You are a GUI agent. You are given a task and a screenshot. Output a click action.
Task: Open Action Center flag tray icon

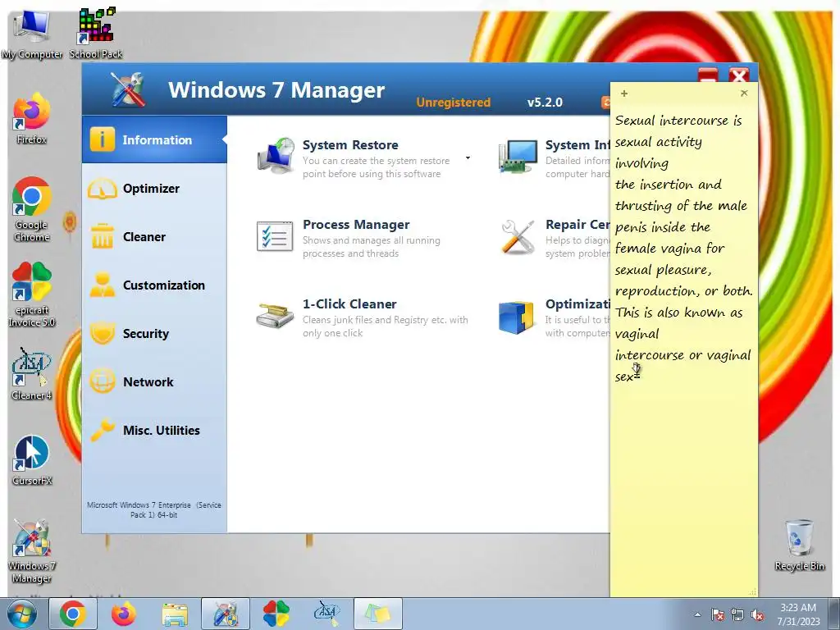[x=718, y=614]
